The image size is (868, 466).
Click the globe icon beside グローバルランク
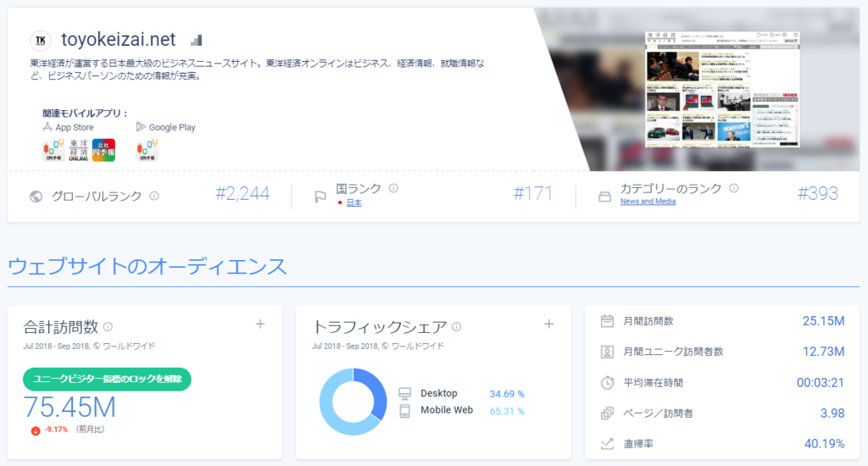click(36, 197)
